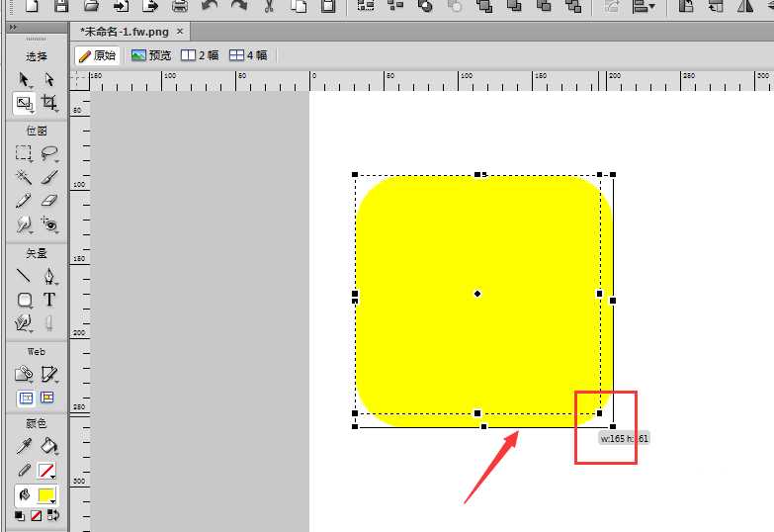Click the swap stroke and fill colors icon
774x532 pixels.
53,515
